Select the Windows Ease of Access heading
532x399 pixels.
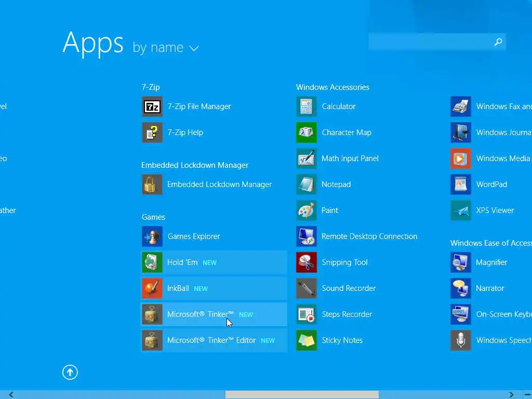coord(491,243)
